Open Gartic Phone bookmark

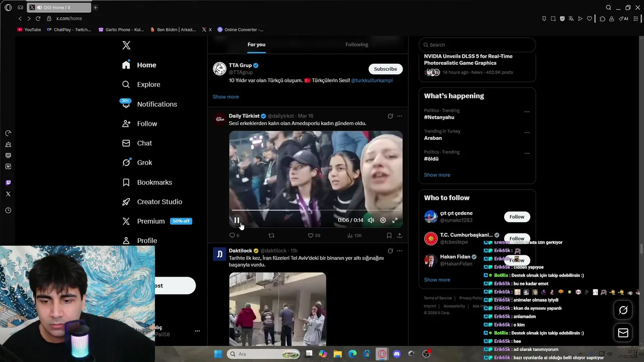tap(121, 30)
